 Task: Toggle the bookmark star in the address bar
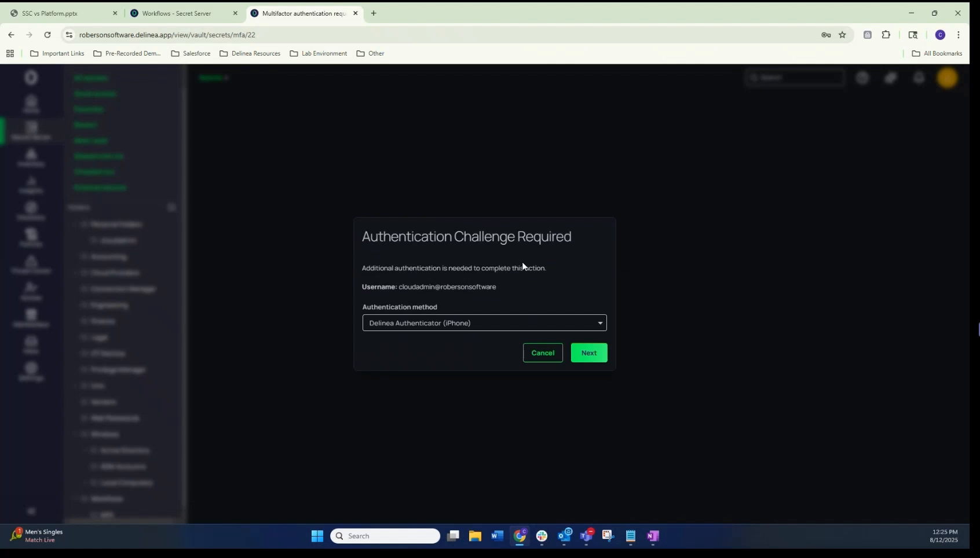(x=843, y=35)
